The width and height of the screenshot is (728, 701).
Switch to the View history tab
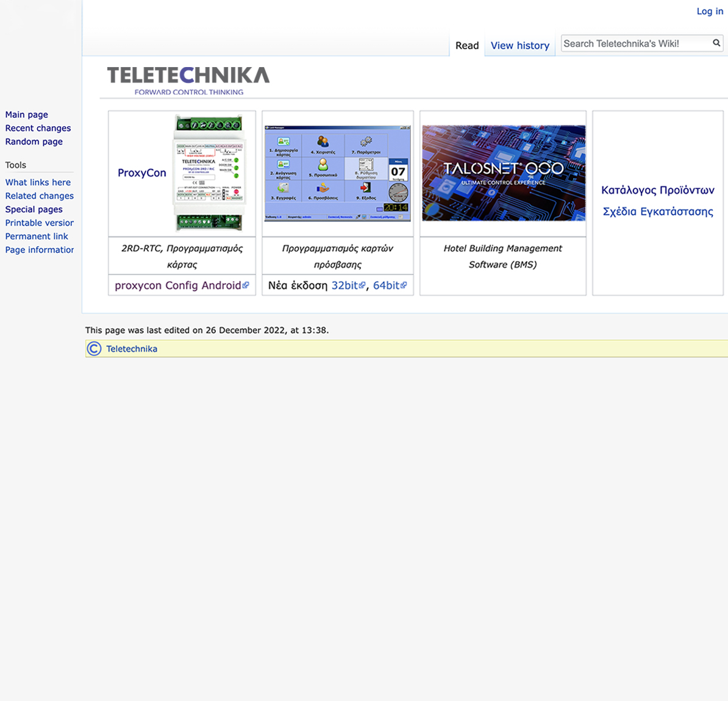519,46
